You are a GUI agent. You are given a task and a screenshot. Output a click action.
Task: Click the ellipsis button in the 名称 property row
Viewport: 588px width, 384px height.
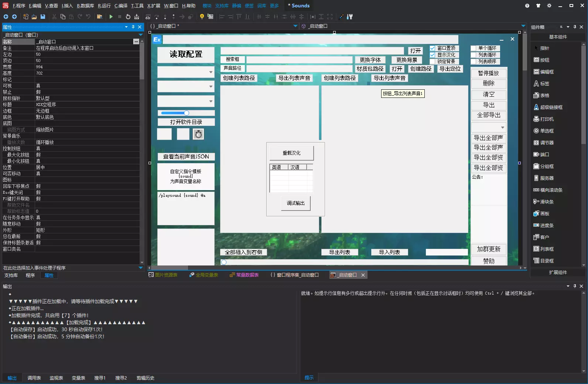(x=136, y=42)
